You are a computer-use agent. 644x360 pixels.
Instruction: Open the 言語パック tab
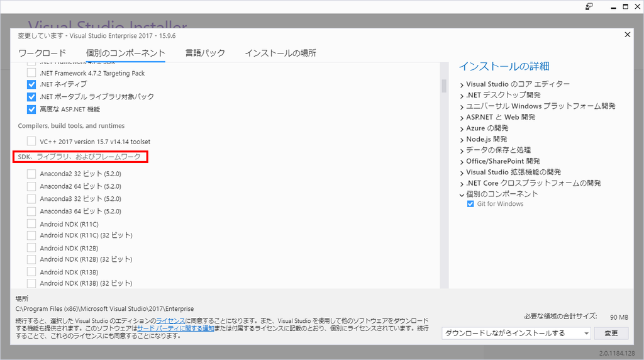(x=205, y=53)
